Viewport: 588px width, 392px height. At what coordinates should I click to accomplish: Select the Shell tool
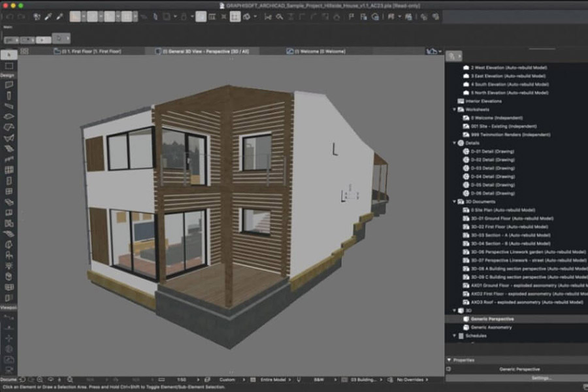tap(9, 138)
